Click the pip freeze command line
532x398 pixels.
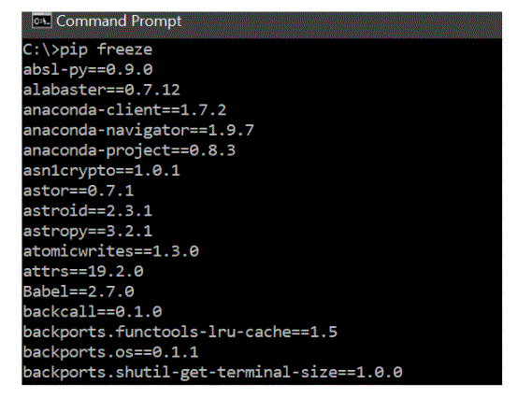[x=88, y=50]
